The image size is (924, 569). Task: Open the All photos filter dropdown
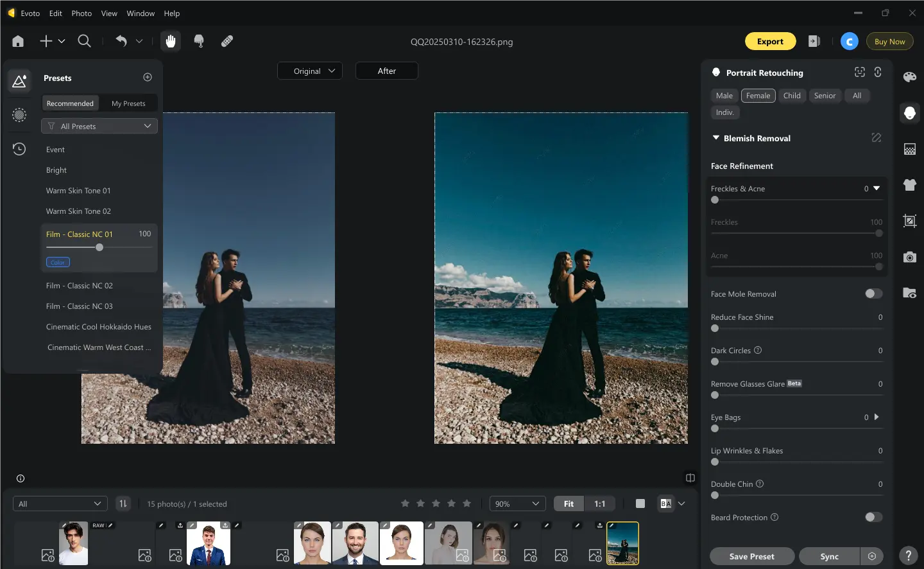coord(60,503)
